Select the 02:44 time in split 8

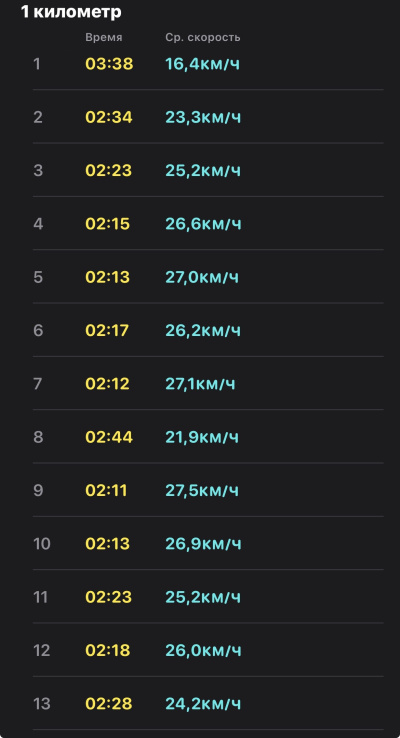tap(109, 437)
